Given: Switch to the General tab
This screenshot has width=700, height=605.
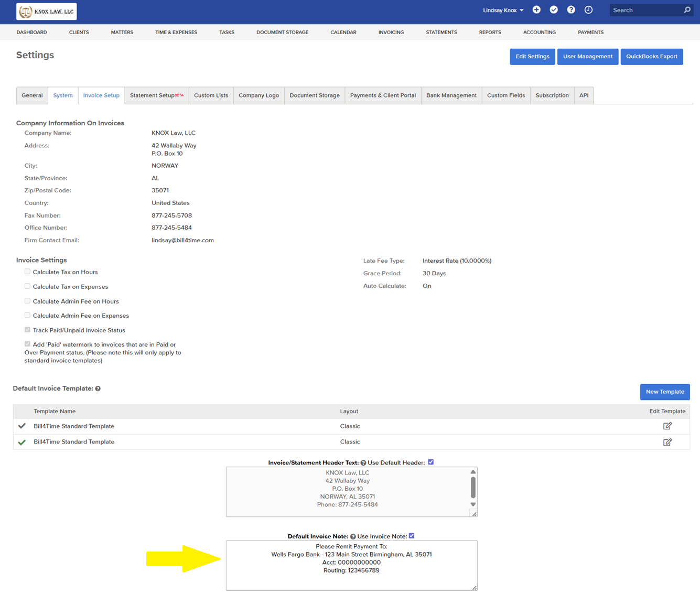Looking at the screenshot, I should click(32, 95).
